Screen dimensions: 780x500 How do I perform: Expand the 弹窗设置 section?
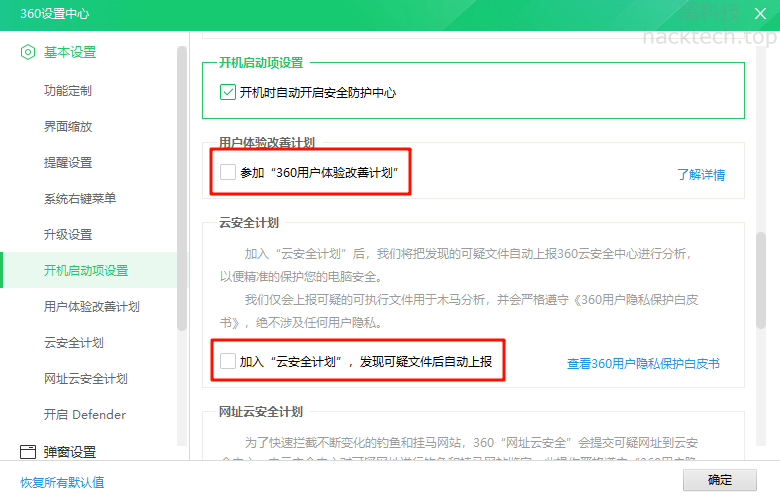point(70,452)
